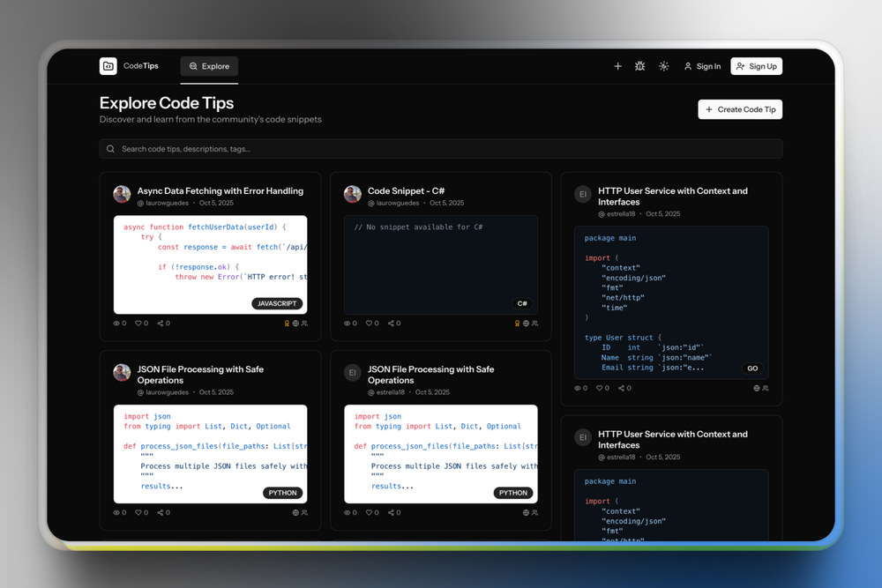The image size is (882, 588).
Task: Click the Create Code Tip button
Action: click(740, 109)
